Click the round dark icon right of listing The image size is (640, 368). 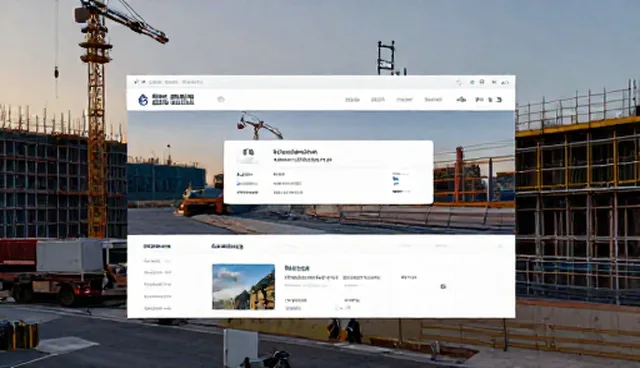tap(443, 286)
